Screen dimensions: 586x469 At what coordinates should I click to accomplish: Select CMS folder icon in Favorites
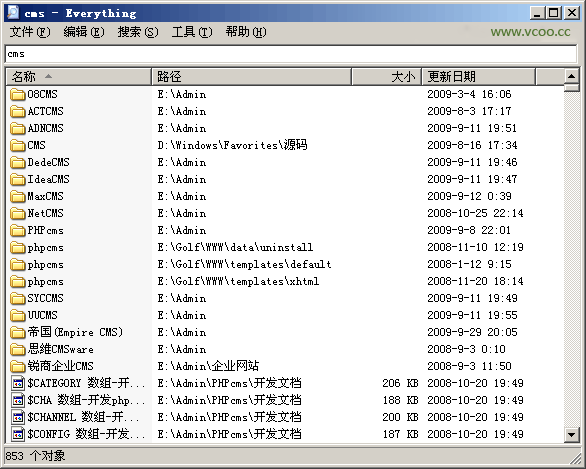(x=18, y=145)
